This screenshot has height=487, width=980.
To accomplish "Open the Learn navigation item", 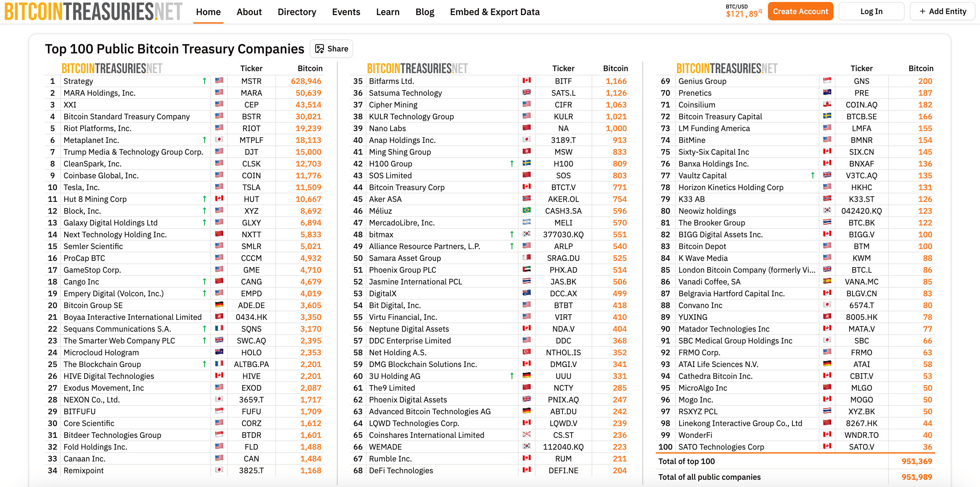I will 388,12.
